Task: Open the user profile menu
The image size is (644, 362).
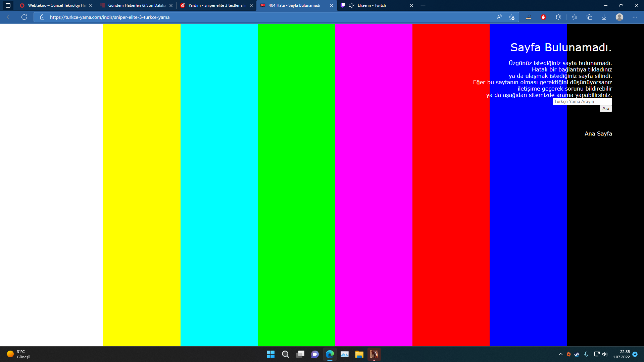Action: pyautogui.click(x=620, y=17)
